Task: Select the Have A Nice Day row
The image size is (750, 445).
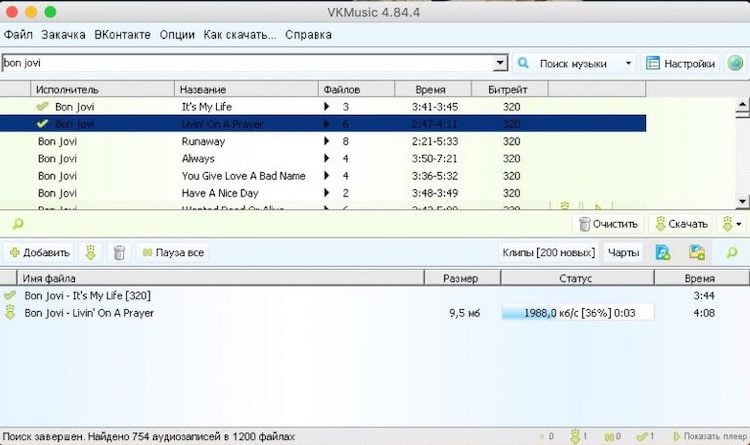Action: [323, 192]
